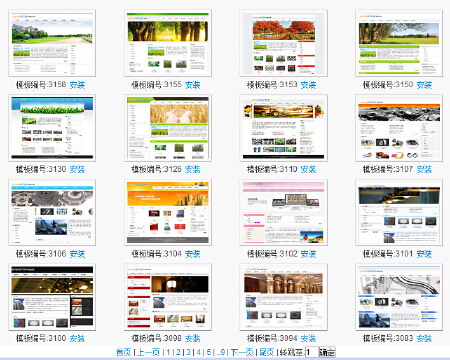Select 安装 next to template 3102
450x360 pixels.
[x=308, y=254]
